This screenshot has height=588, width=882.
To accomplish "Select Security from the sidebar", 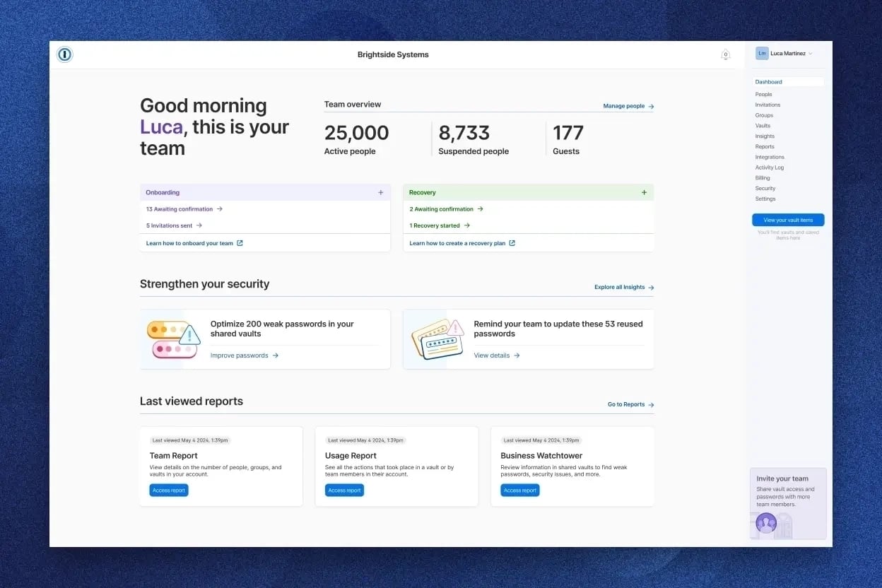I will pos(765,188).
